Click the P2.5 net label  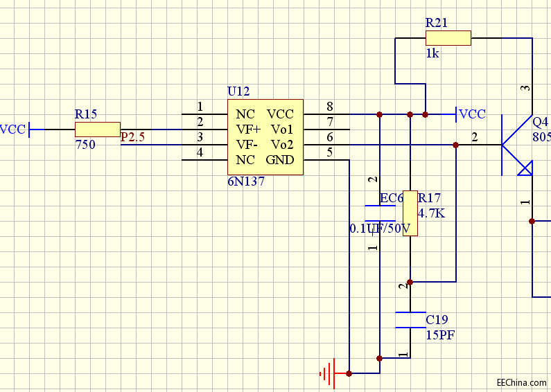(x=133, y=137)
